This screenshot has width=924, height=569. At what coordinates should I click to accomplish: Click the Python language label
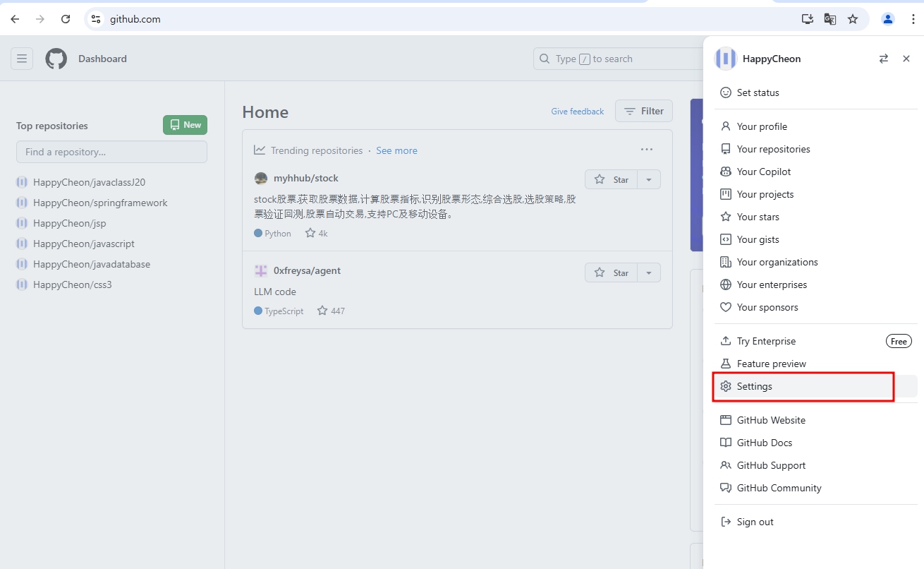(x=278, y=234)
